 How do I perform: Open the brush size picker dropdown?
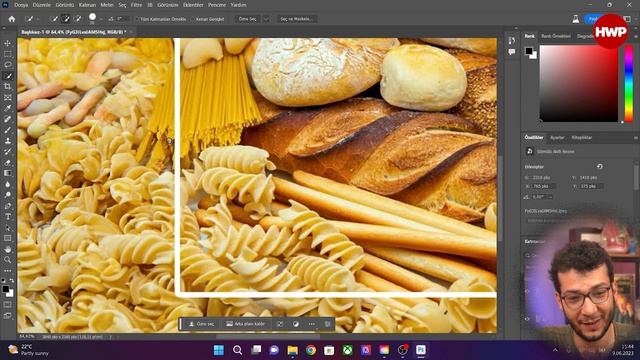pyautogui.click(x=101, y=19)
